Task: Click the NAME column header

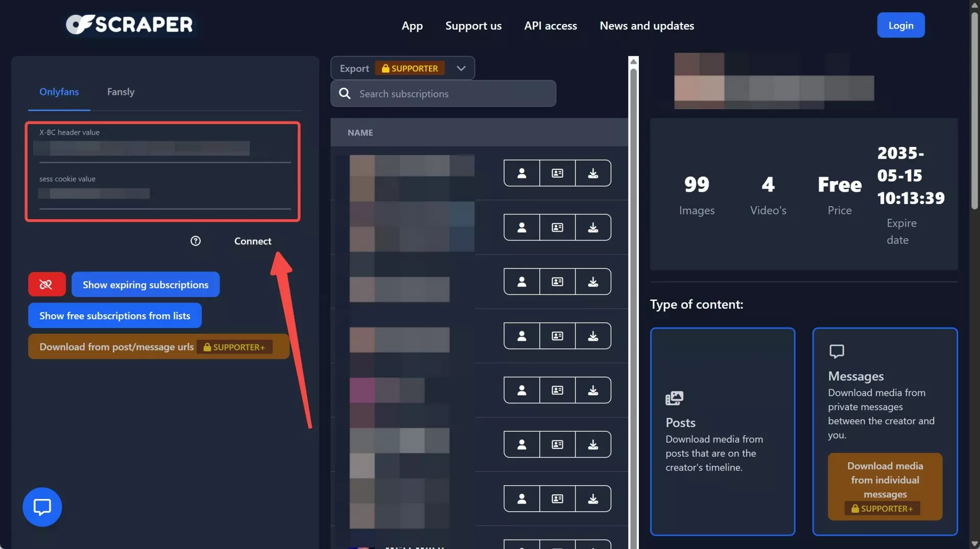Action: tap(360, 133)
